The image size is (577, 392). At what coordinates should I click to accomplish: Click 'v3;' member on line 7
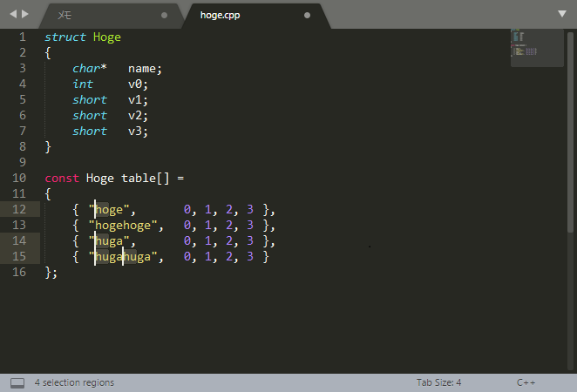[x=138, y=132]
